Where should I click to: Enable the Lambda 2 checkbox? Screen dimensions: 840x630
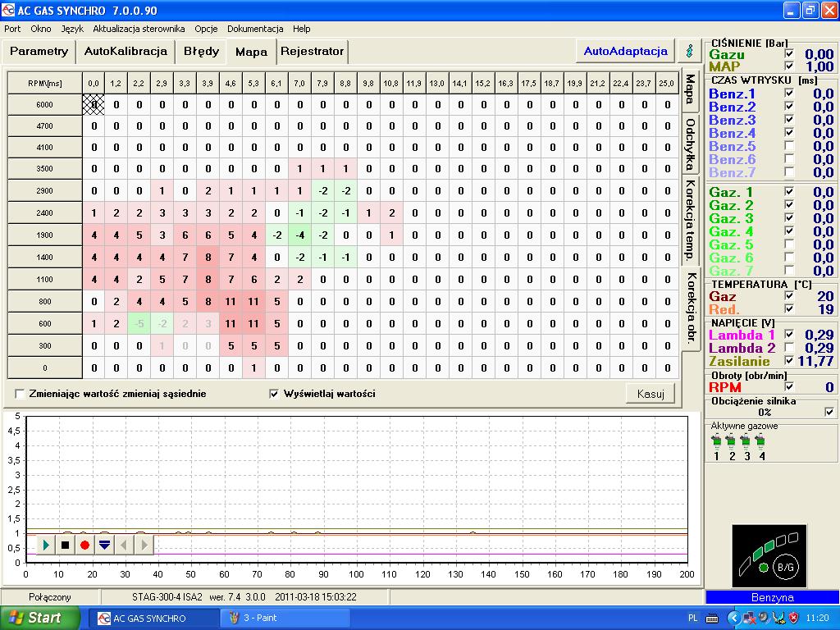(789, 347)
